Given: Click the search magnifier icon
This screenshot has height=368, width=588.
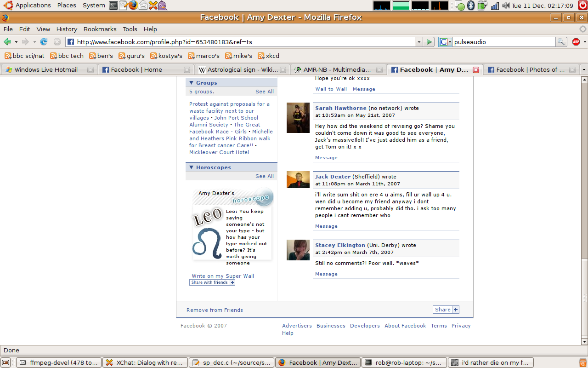Looking at the screenshot, I should [561, 42].
